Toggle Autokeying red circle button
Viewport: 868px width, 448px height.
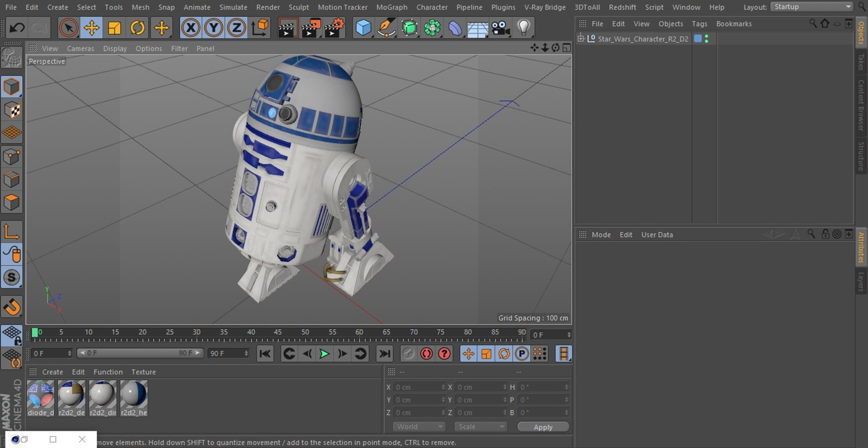[426, 354]
